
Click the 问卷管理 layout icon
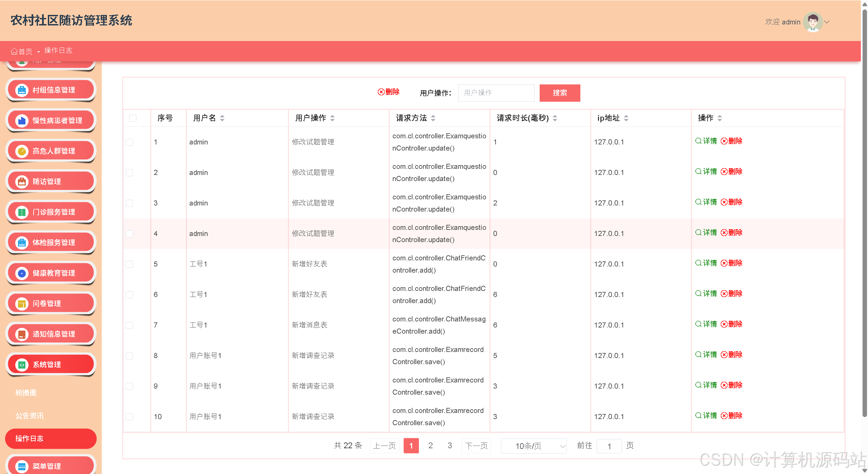pos(22,304)
